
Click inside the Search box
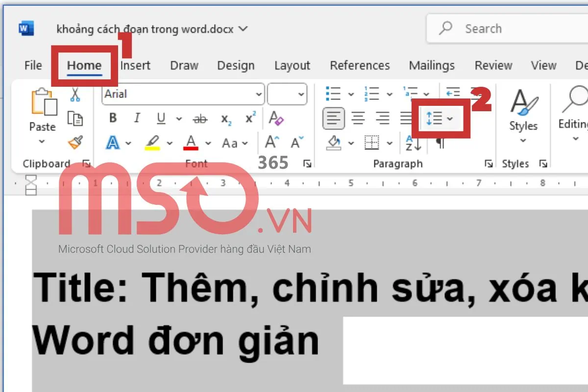pos(514,29)
